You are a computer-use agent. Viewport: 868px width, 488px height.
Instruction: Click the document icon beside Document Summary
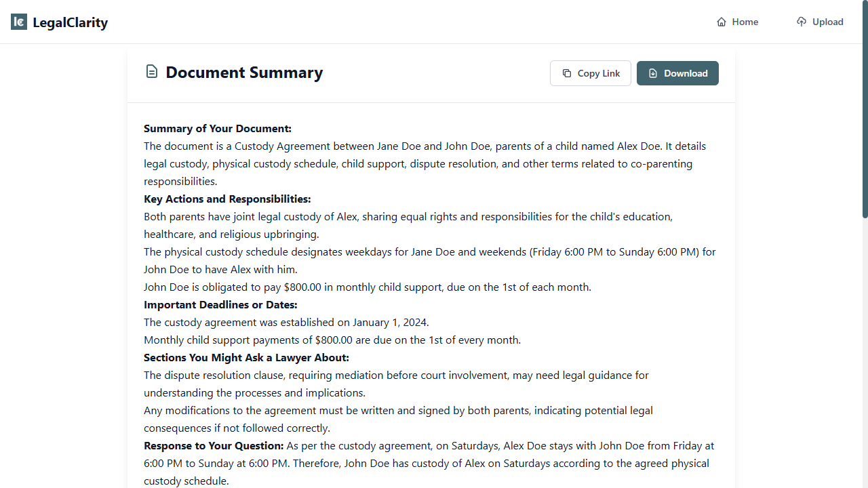coord(152,72)
